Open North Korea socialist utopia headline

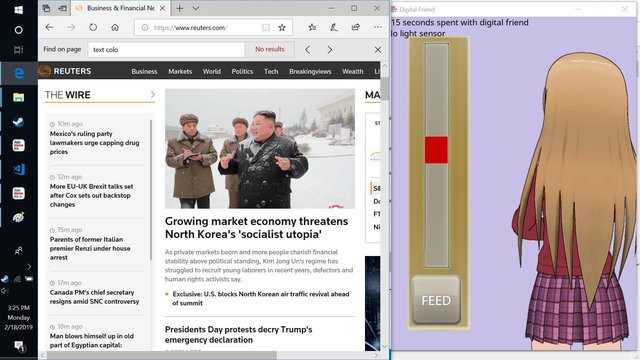tap(256, 228)
